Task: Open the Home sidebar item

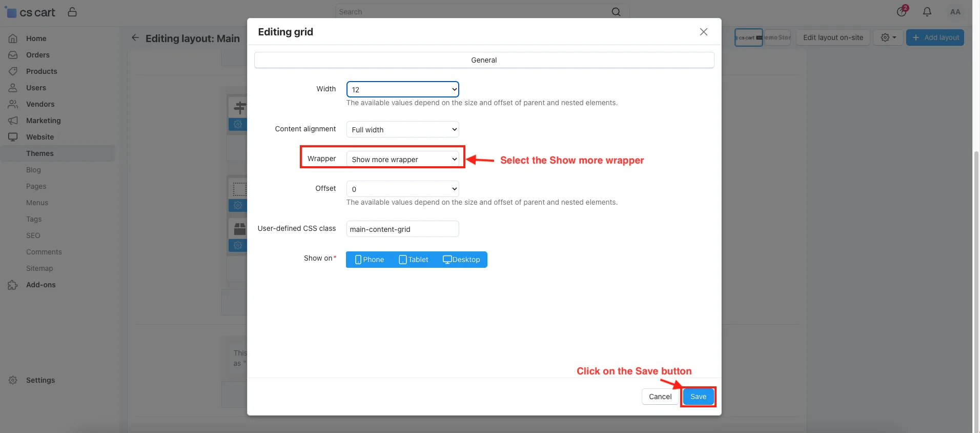Action: coord(36,38)
